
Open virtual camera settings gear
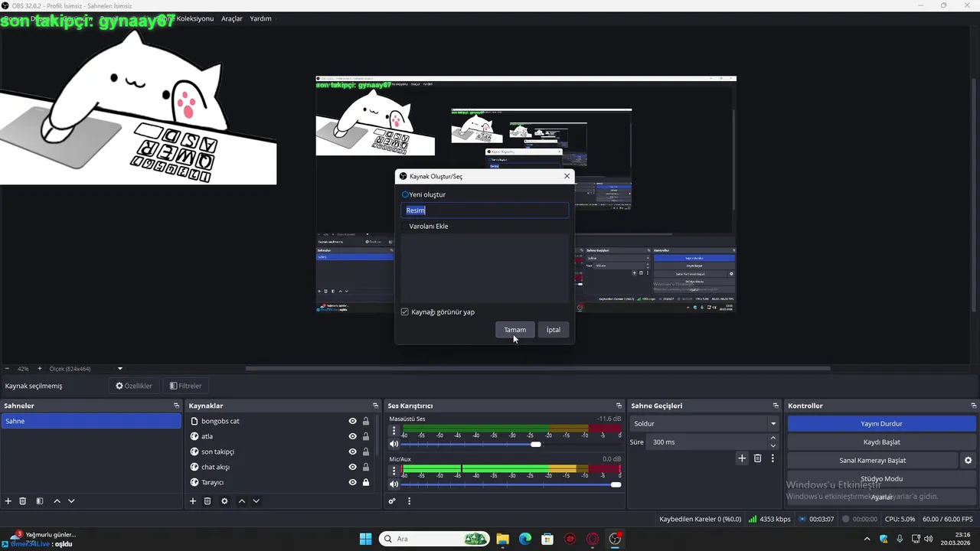pos(968,461)
